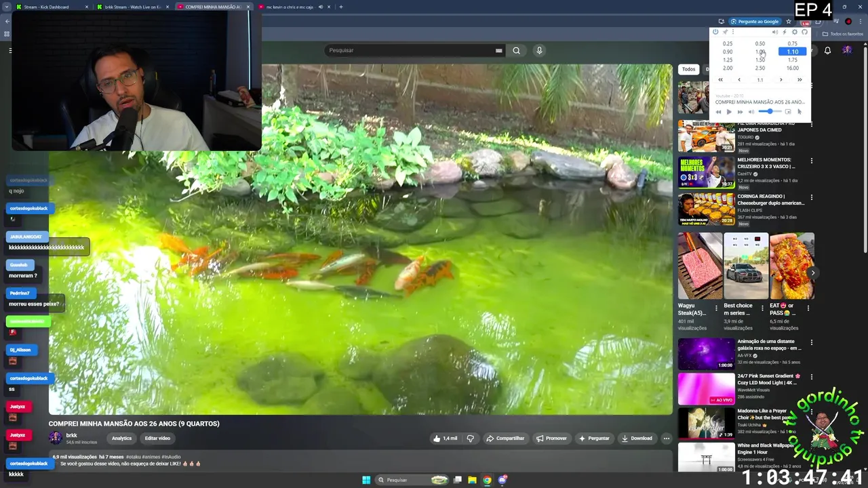Click the YouTube Pesquisar search field

[409, 50]
